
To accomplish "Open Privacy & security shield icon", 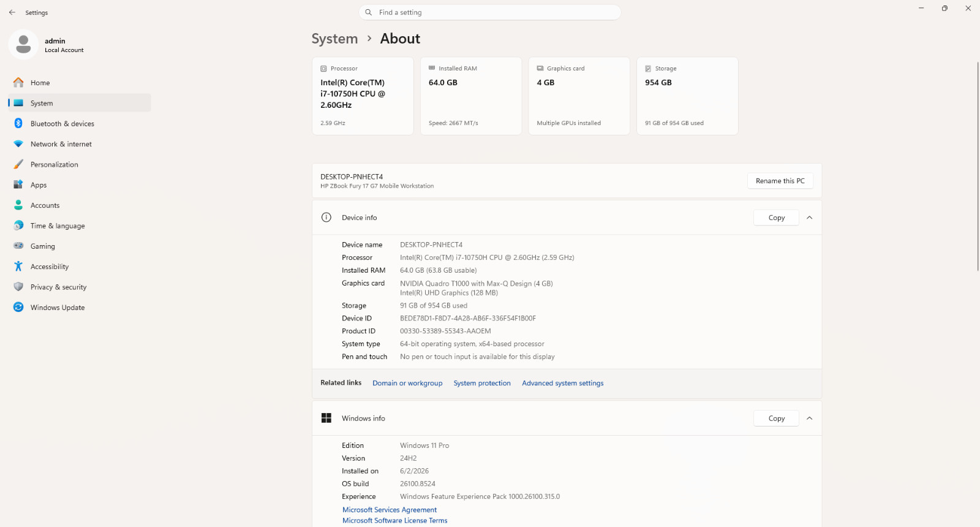I will pyautogui.click(x=18, y=287).
